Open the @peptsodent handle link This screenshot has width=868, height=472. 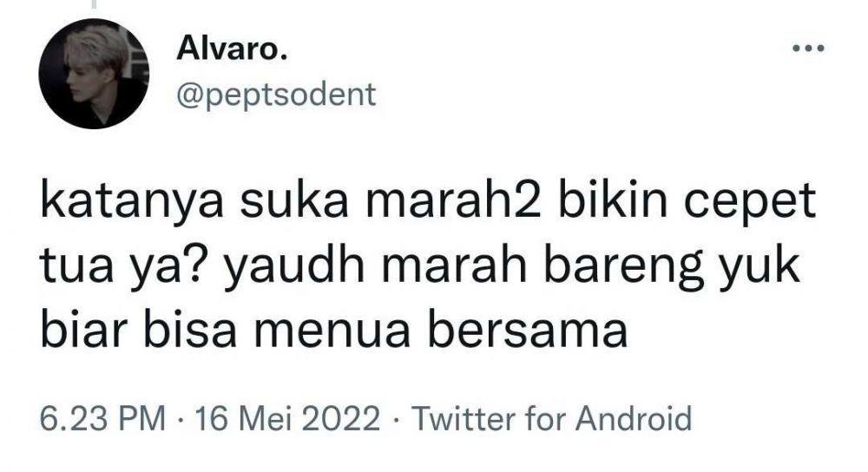coord(276,95)
